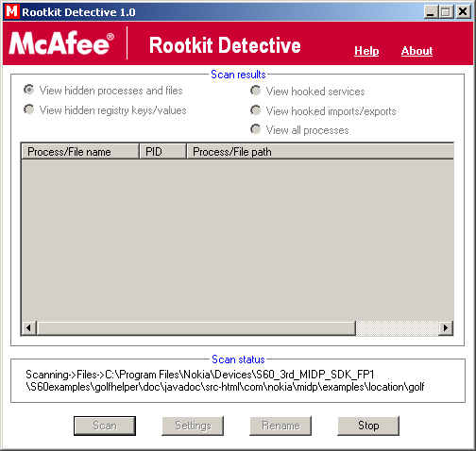
Task: Minimize the Rootkit Detective window
Action: pos(431,12)
